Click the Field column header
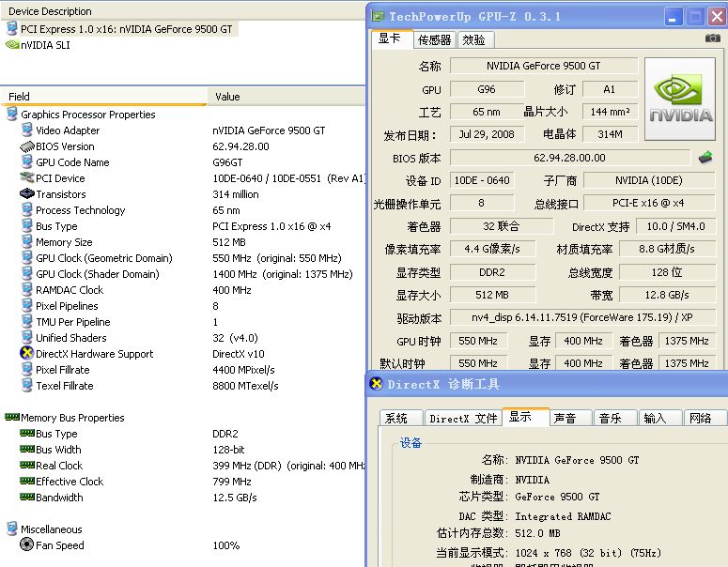The height and width of the screenshot is (567, 728). (103, 97)
